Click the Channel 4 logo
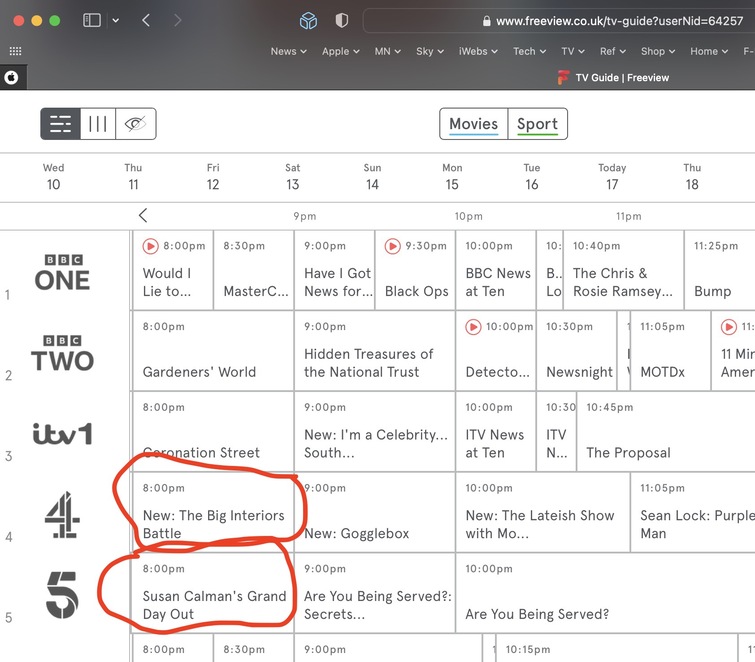755x662 pixels. tap(63, 514)
